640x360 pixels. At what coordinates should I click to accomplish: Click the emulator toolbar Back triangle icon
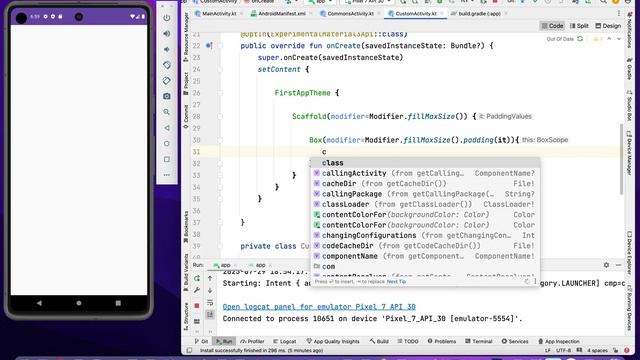pos(167,128)
